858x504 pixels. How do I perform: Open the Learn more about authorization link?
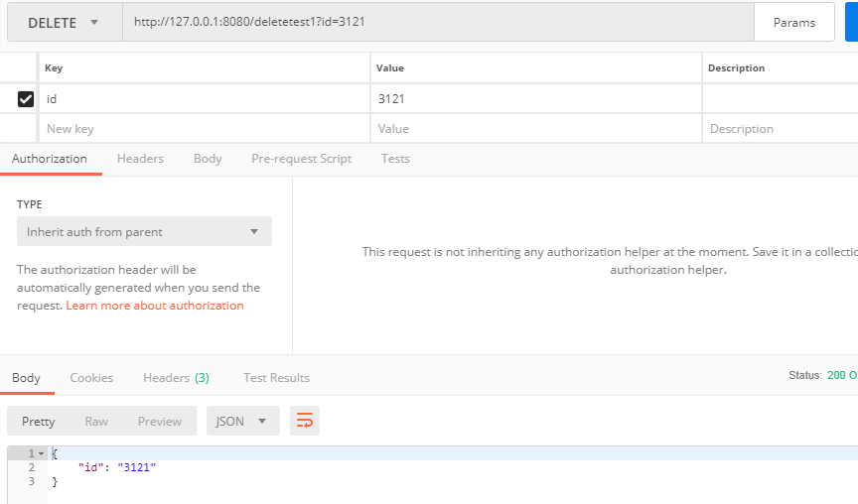coord(155,306)
